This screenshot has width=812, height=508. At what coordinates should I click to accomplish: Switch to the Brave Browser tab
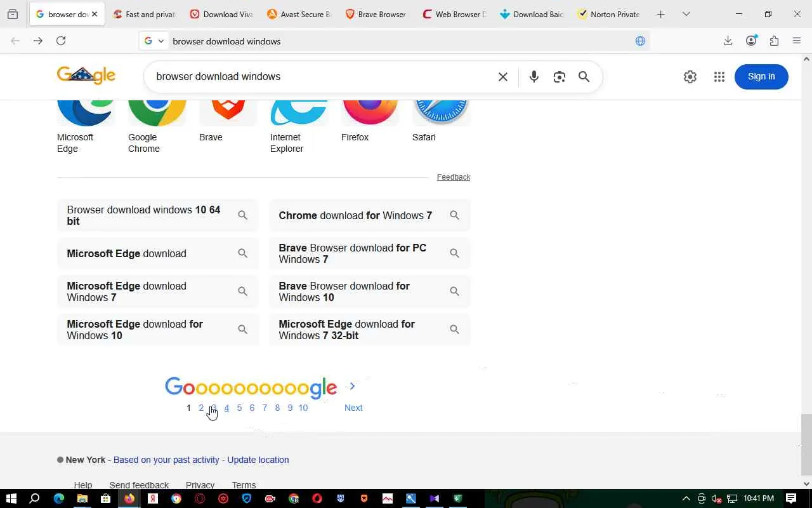pyautogui.click(x=376, y=14)
